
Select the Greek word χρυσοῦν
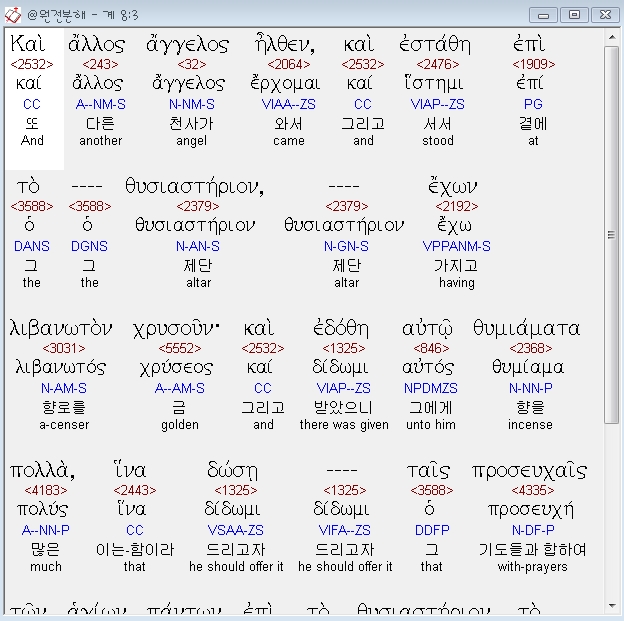pos(176,330)
